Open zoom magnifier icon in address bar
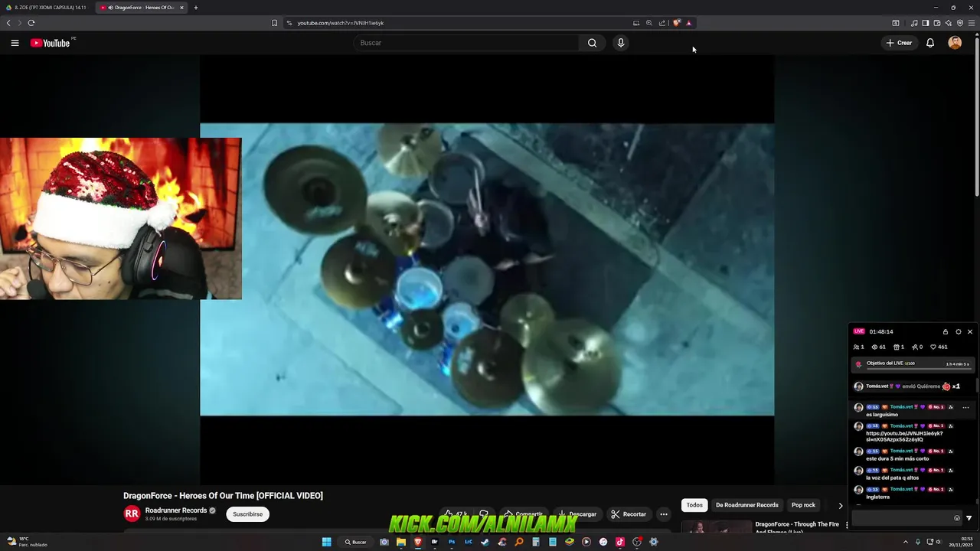 [x=649, y=23]
